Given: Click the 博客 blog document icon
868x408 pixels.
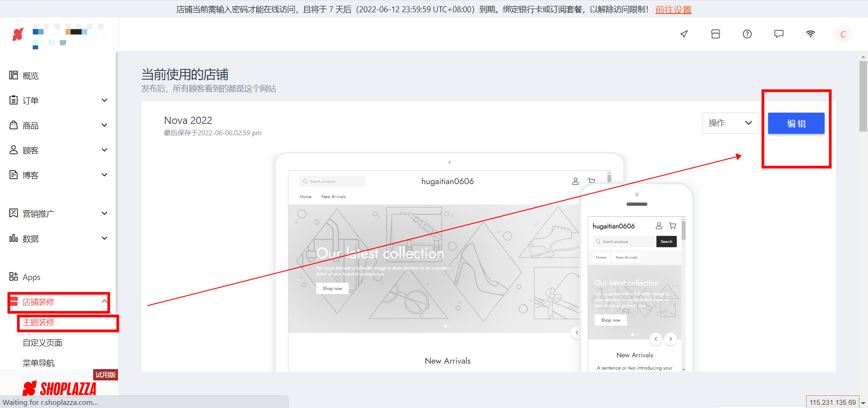Looking at the screenshot, I should (x=14, y=175).
